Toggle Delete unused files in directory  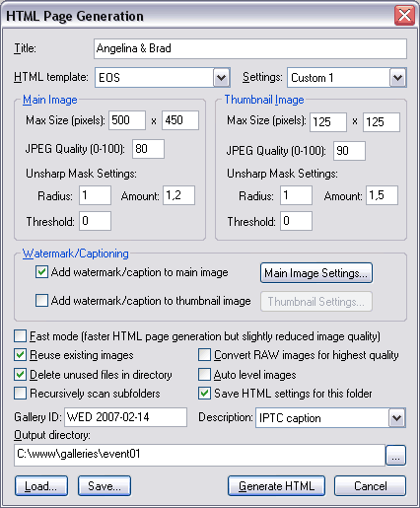[21, 374]
